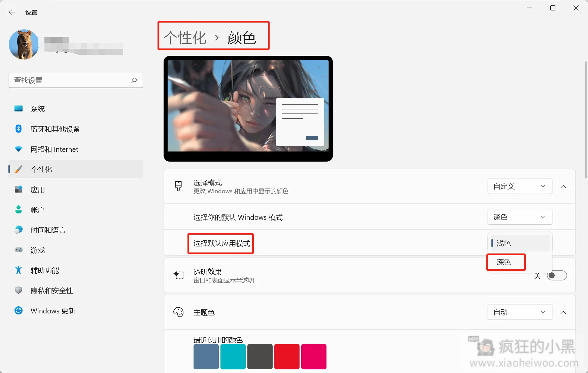588x373 pixels.
Task: Maximize the Settings window
Action: pyautogui.click(x=553, y=8)
